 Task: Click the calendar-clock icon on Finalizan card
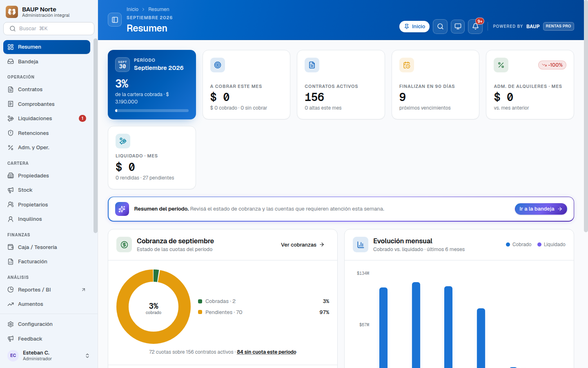point(407,65)
